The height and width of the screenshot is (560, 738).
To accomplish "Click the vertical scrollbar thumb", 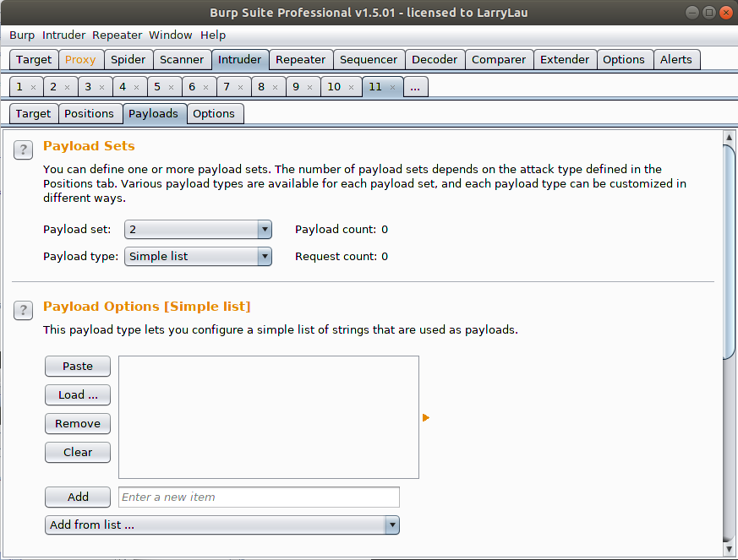I will click(x=729, y=252).
